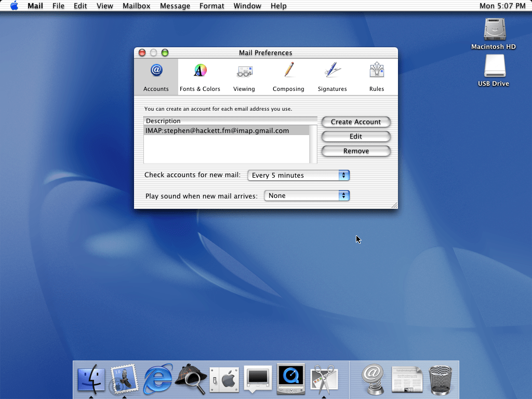Click the Create Account button
532x399 pixels.
click(x=356, y=122)
